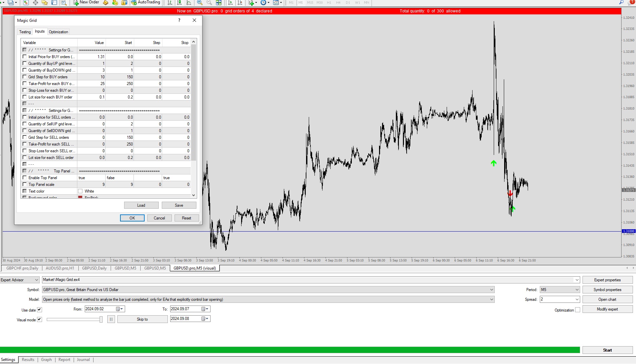636x364 pixels.
Task: Switch to the Optimization tab in Magic Grid
Action: pyautogui.click(x=58, y=32)
